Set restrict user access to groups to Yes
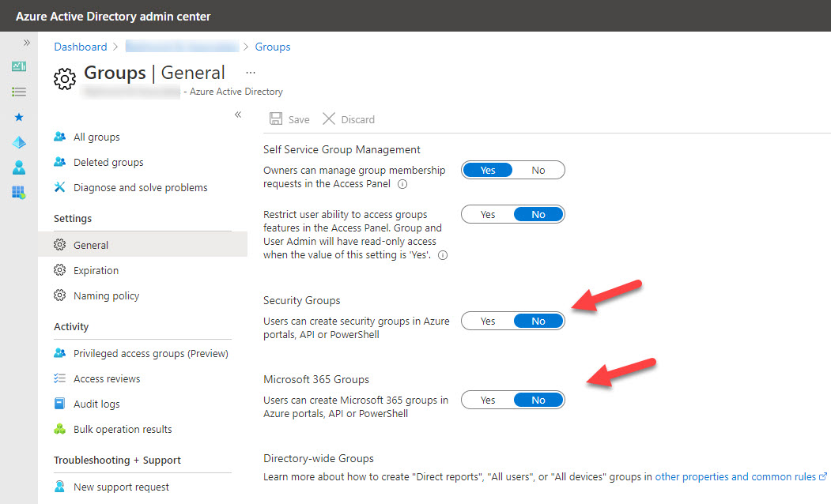Viewport: 831px width, 504px height. point(488,214)
